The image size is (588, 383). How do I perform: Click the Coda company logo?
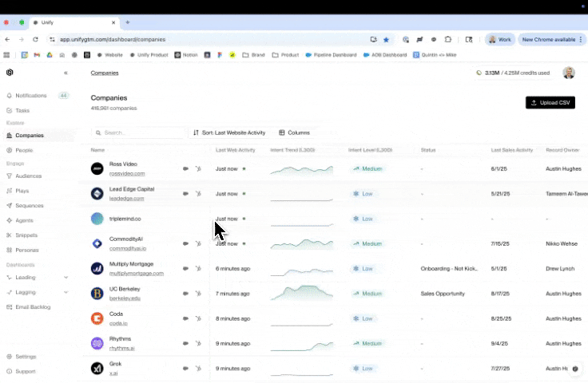[97, 318]
